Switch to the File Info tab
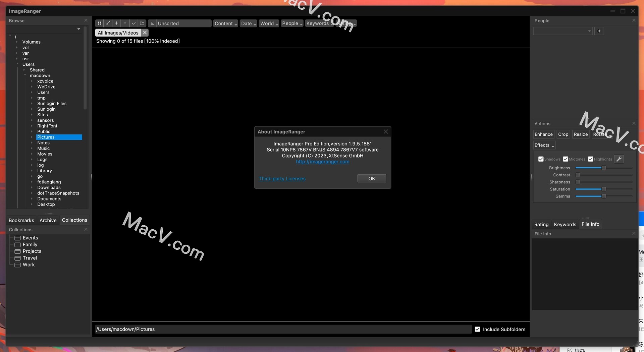 pos(590,224)
